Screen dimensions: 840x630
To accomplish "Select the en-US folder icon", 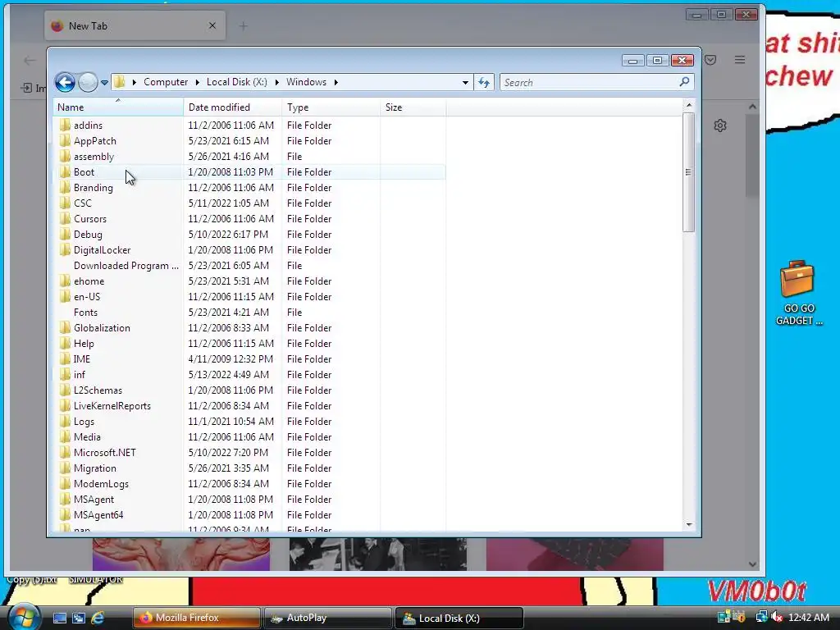I will 65,296.
